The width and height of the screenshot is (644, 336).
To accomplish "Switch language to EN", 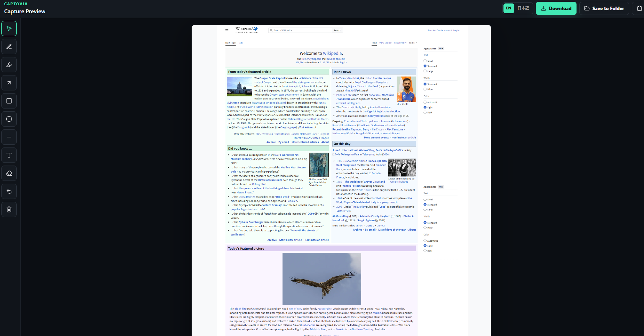I will pos(509,8).
